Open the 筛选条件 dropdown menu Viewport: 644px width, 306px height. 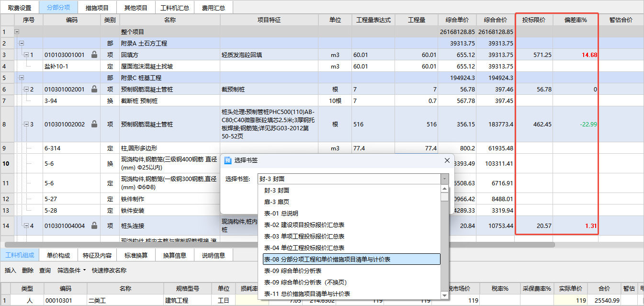point(71,271)
